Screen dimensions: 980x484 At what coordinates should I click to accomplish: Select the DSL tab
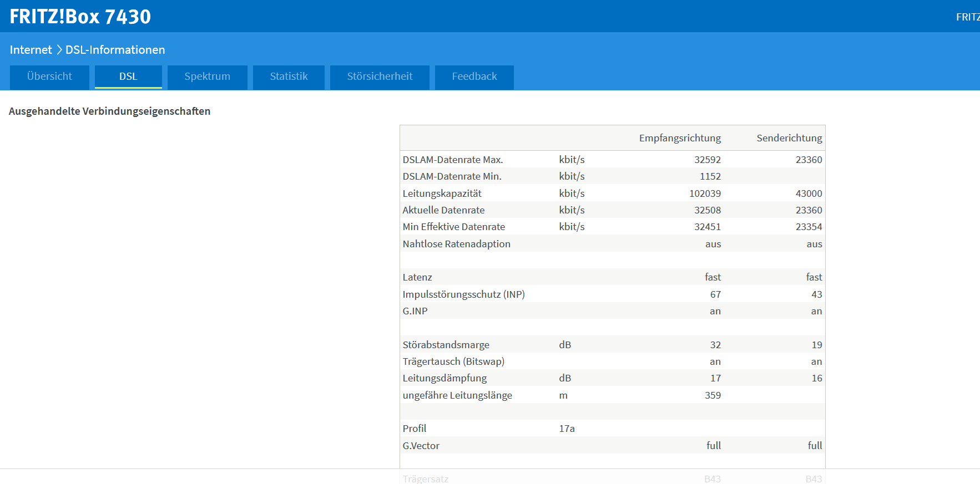128,77
